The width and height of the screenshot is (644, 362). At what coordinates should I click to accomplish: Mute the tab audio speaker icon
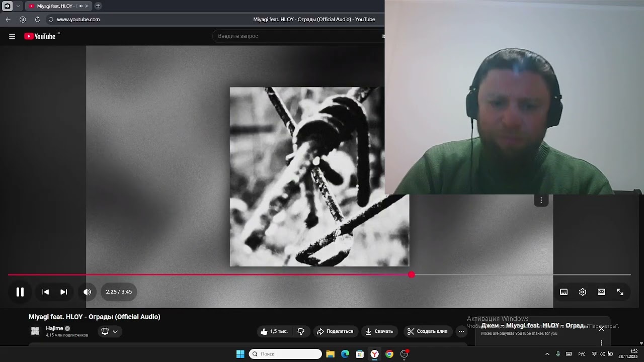point(81,6)
